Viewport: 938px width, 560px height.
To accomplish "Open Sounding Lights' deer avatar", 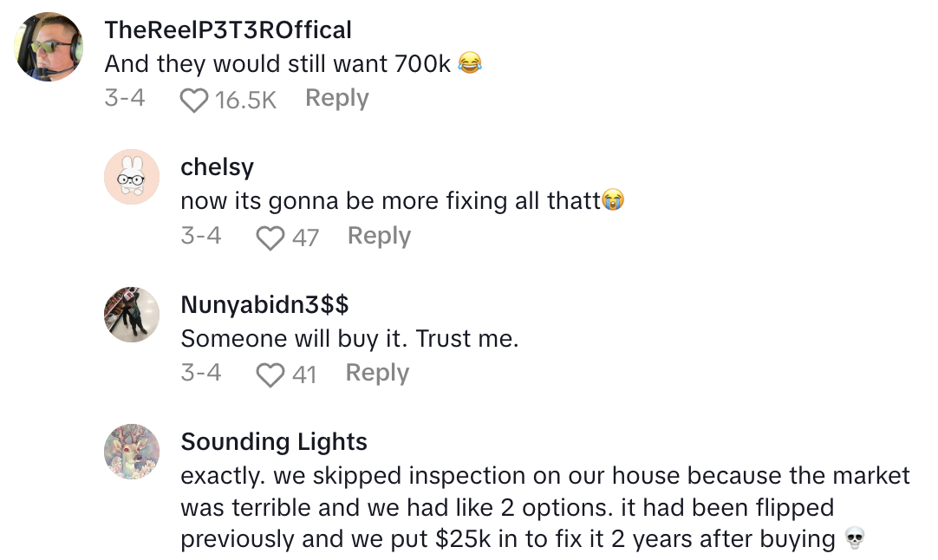I will pyautogui.click(x=132, y=452).
